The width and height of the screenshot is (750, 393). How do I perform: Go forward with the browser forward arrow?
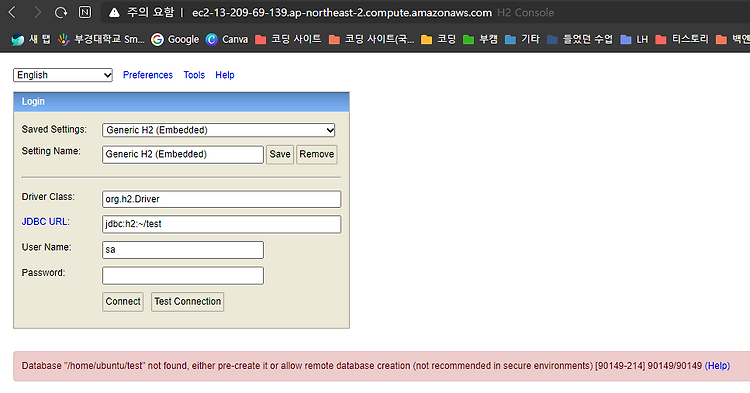[37, 12]
